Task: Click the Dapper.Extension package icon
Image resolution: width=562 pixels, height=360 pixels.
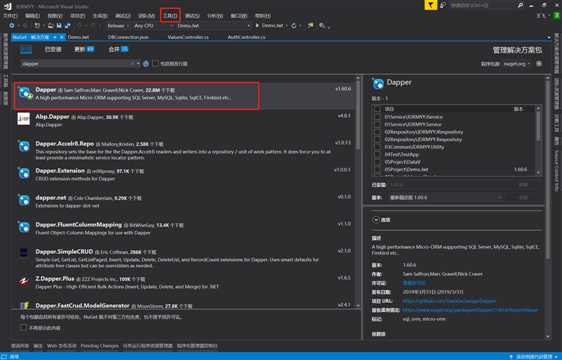Action: (24, 173)
